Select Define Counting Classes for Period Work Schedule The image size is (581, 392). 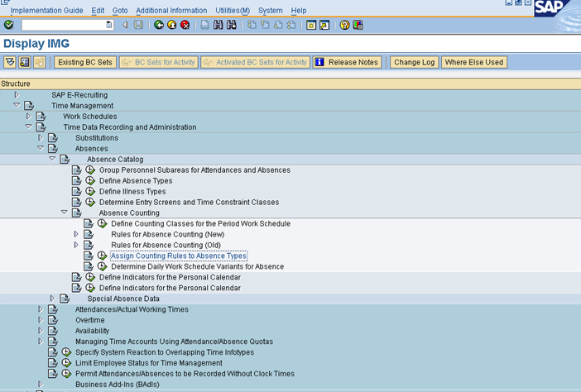(201, 223)
